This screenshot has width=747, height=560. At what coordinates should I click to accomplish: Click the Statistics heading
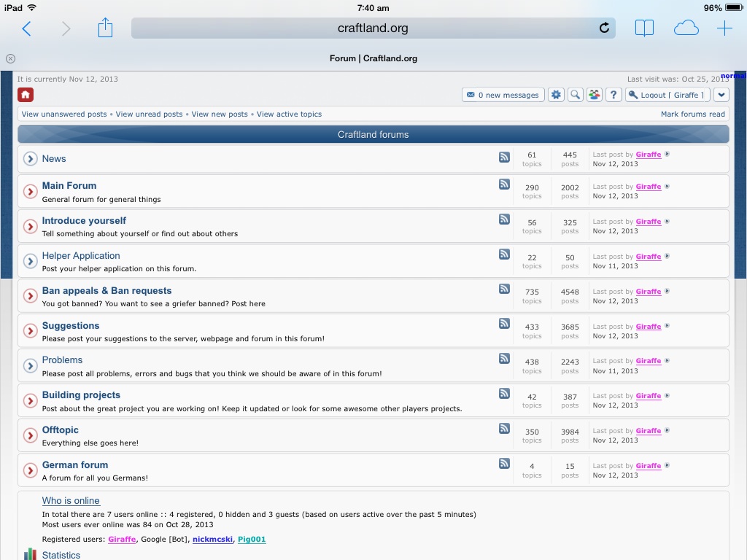pyautogui.click(x=61, y=555)
